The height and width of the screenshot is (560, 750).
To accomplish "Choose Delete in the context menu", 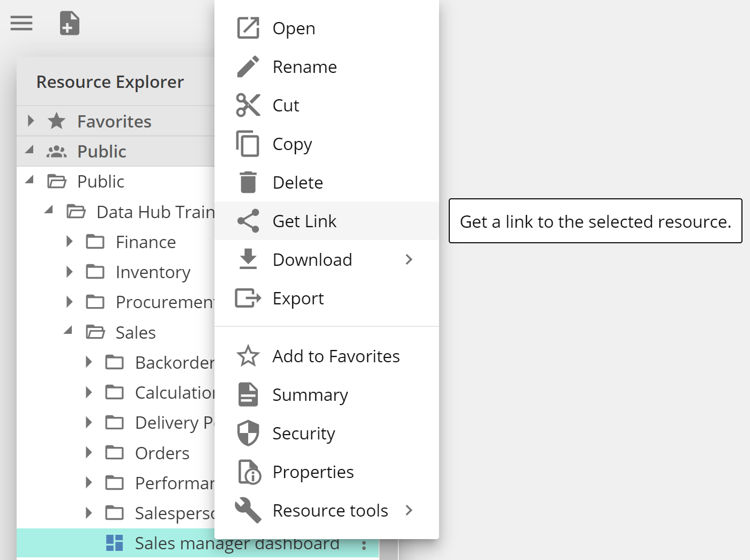I will coord(326,182).
